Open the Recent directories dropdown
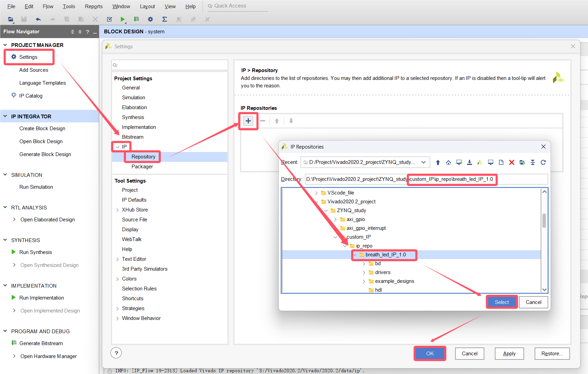Screen dimensions: 588x374 (x=423, y=162)
